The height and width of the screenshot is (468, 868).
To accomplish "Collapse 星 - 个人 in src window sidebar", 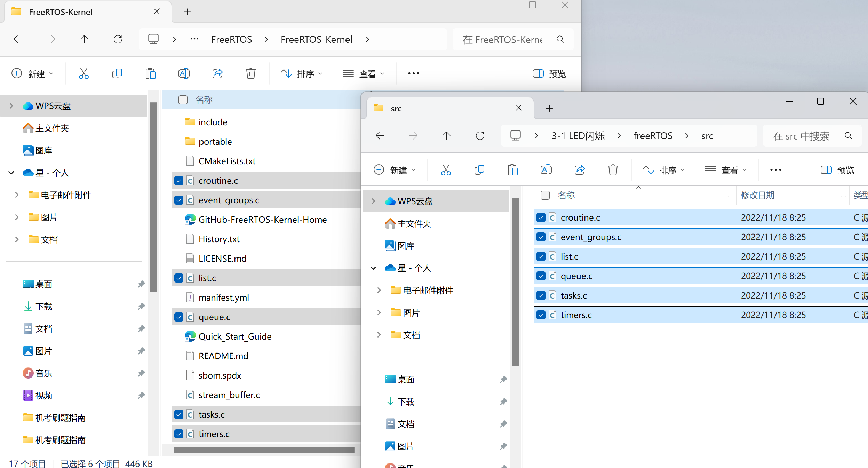I will tap(373, 268).
